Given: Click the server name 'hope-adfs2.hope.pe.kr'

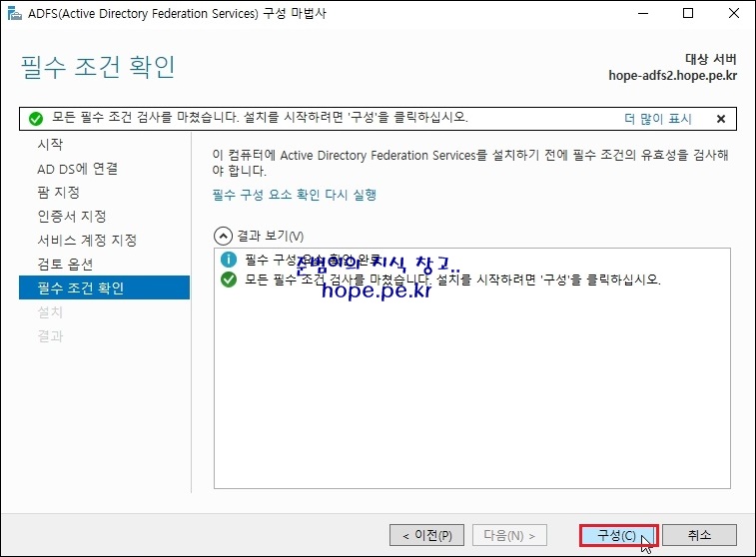Looking at the screenshot, I should [x=672, y=76].
